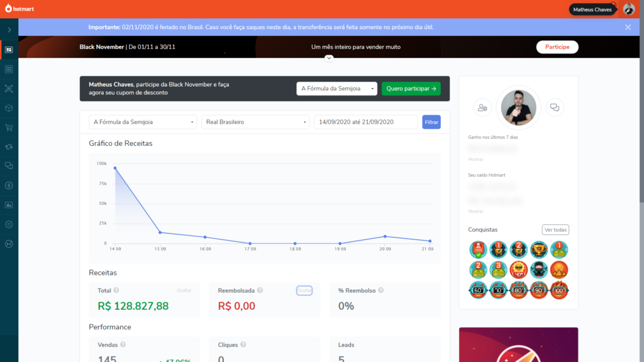Open the dollar finance icon in sidebar

(9, 185)
